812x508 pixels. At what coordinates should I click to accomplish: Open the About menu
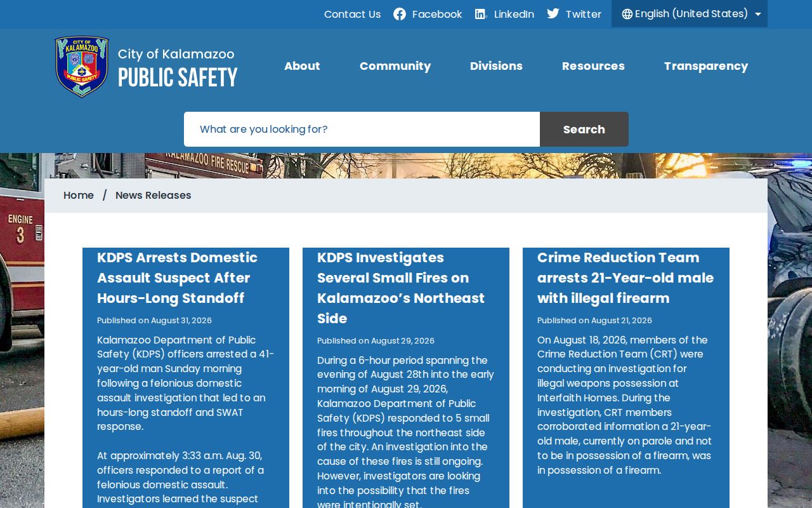(x=302, y=66)
